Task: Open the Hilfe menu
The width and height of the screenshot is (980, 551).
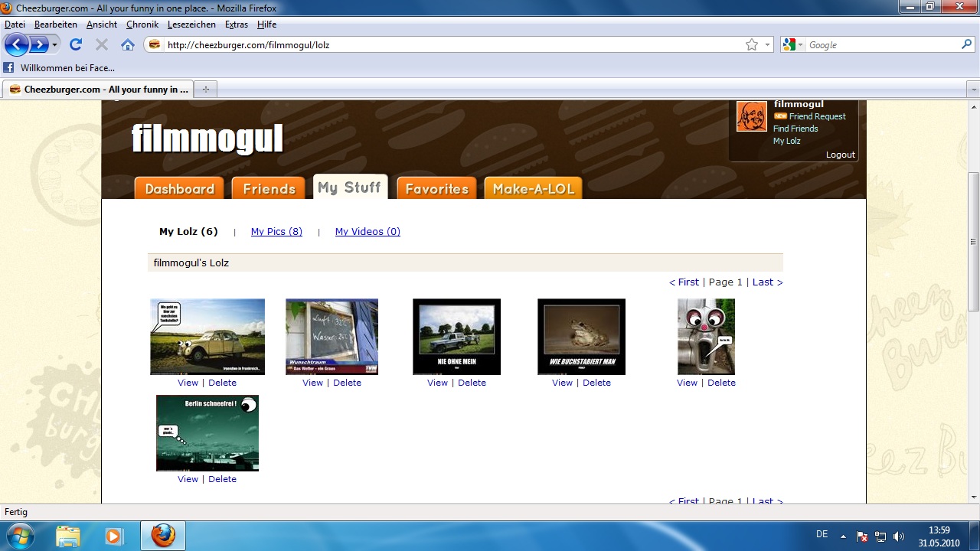Action: coord(266,24)
